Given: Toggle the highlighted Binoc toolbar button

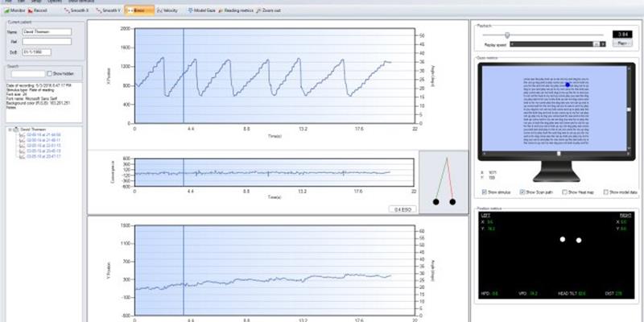Looking at the screenshot, I should tap(139, 10).
